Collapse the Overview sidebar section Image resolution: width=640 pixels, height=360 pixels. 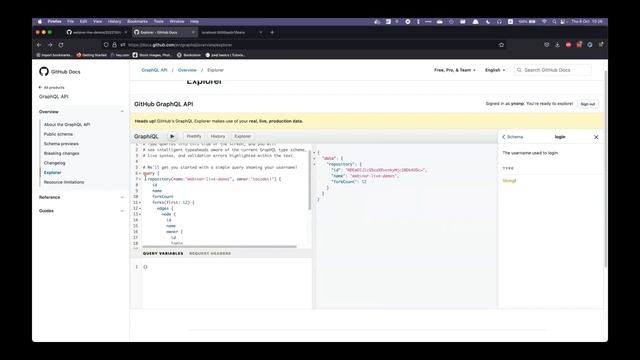122,112
